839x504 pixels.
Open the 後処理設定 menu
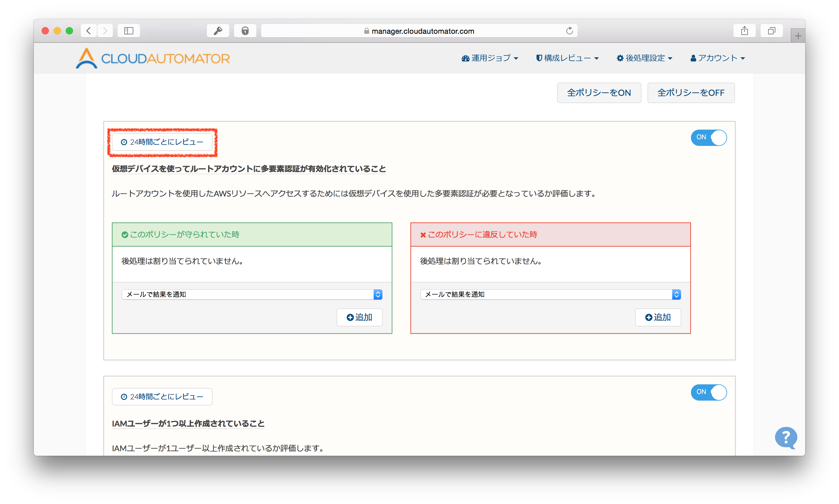tap(644, 58)
